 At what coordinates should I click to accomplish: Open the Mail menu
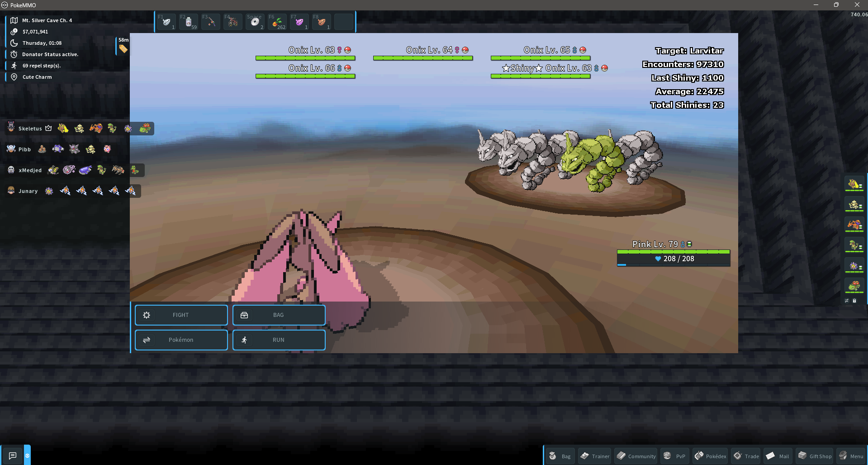point(778,456)
